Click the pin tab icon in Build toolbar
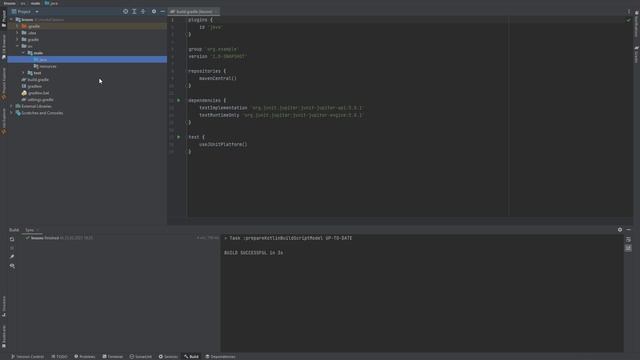Viewport: 640px width, 360px height. [12, 257]
